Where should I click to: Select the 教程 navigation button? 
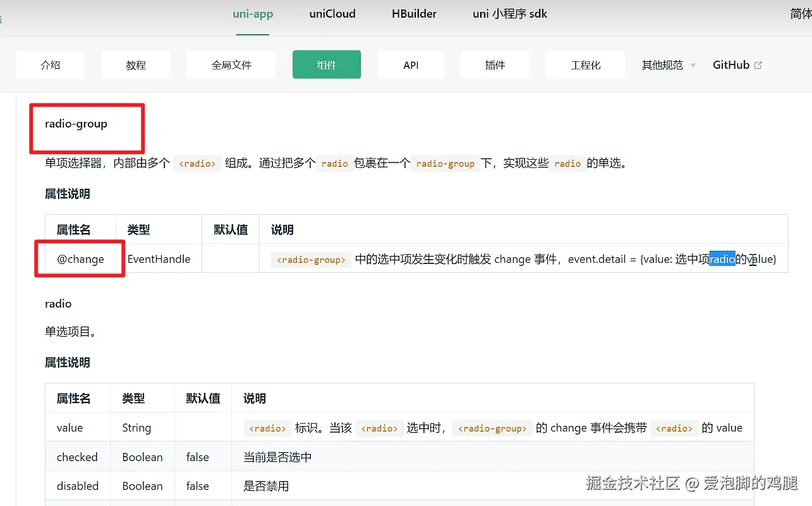tap(136, 64)
